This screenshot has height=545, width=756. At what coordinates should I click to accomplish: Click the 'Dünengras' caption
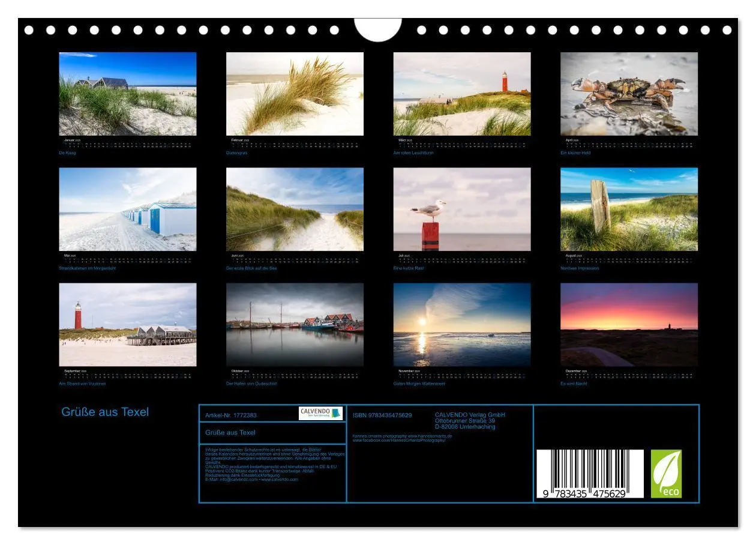(237, 153)
